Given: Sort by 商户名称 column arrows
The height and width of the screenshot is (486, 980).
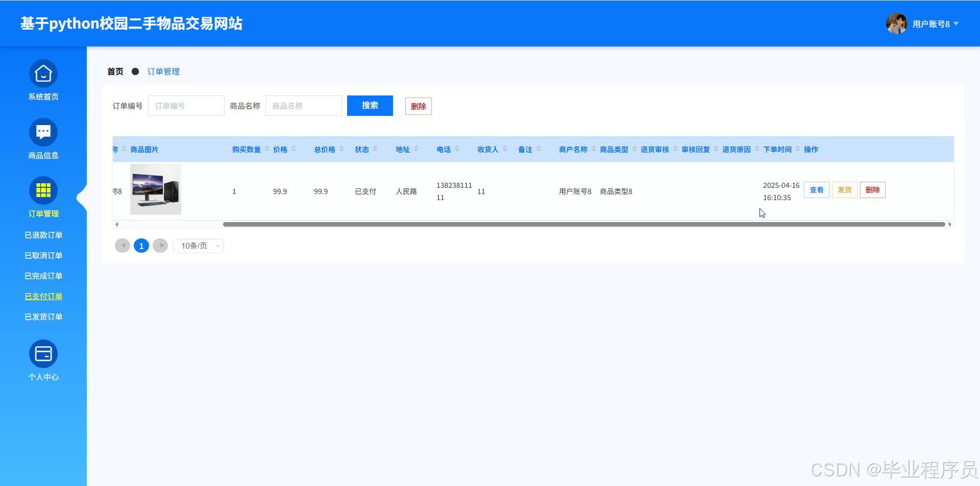Looking at the screenshot, I should coord(594,149).
